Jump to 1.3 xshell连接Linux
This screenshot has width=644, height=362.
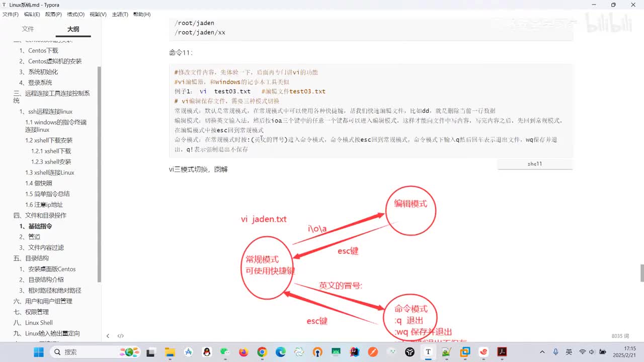(50, 172)
